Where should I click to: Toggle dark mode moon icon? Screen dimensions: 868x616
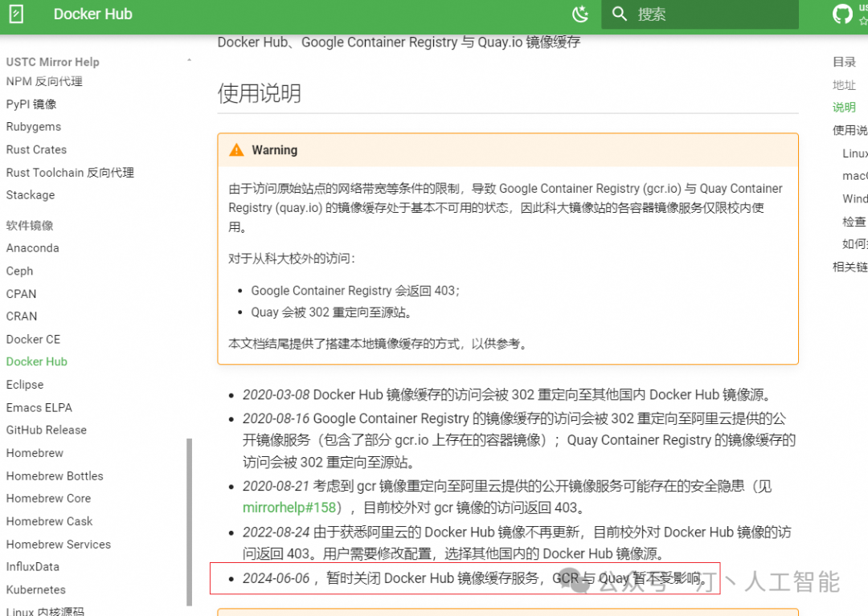[580, 14]
